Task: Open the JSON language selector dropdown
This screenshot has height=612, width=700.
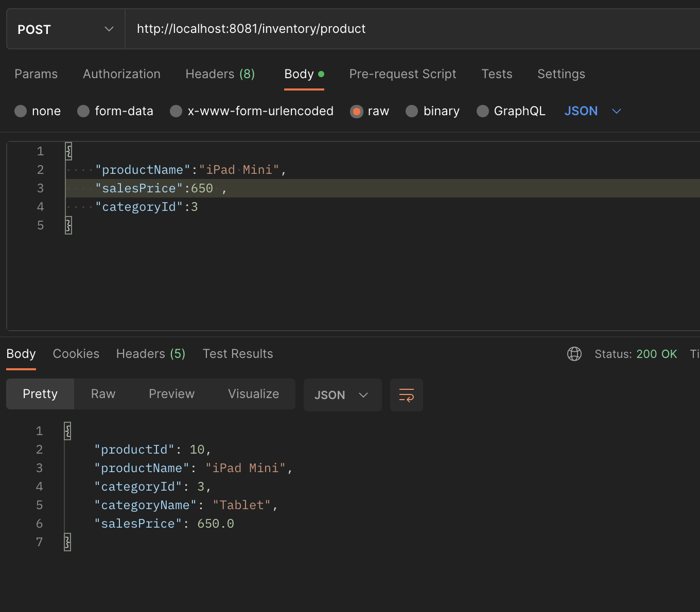Action: 592,111
